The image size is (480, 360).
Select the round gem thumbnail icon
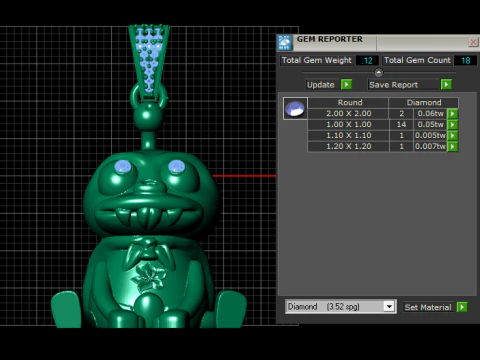[295, 108]
